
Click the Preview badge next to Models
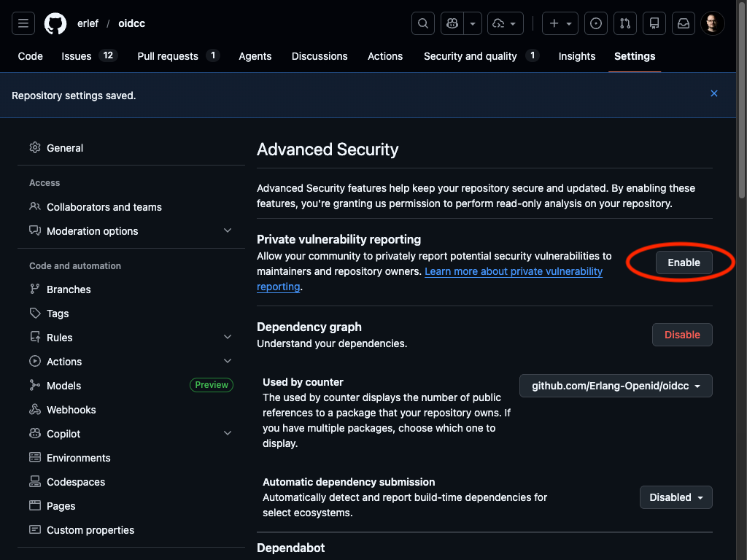[x=212, y=385]
